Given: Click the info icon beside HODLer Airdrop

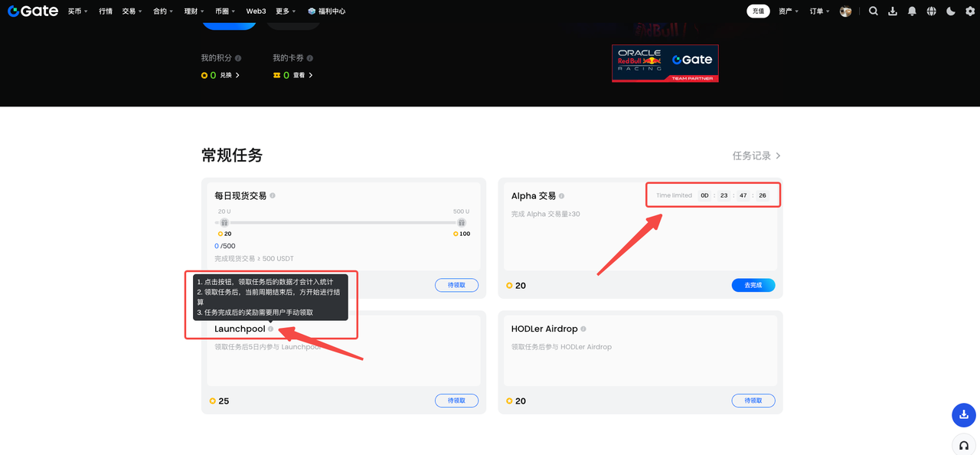Looking at the screenshot, I should (x=583, y=329).
